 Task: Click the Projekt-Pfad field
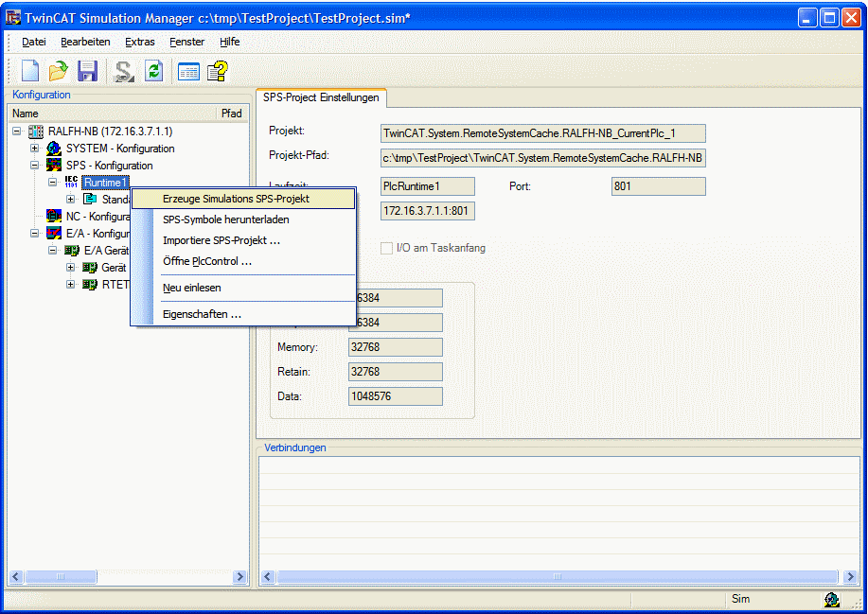point(543,158)
